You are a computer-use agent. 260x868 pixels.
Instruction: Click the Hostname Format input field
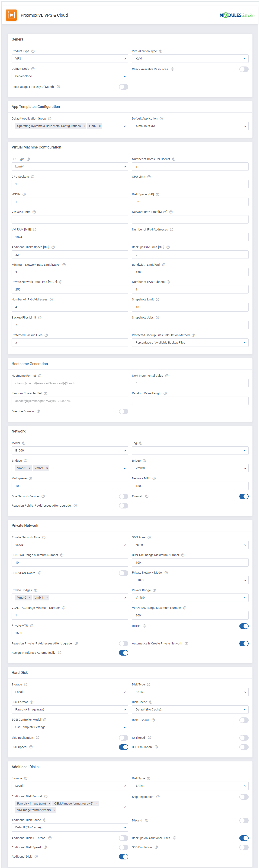coord(70,383)
